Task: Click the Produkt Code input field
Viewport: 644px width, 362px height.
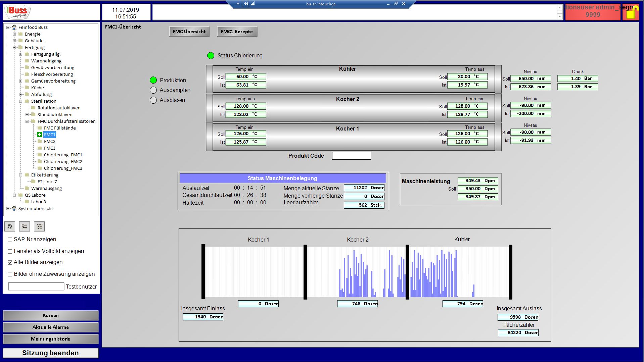Action: click(351, 156)
